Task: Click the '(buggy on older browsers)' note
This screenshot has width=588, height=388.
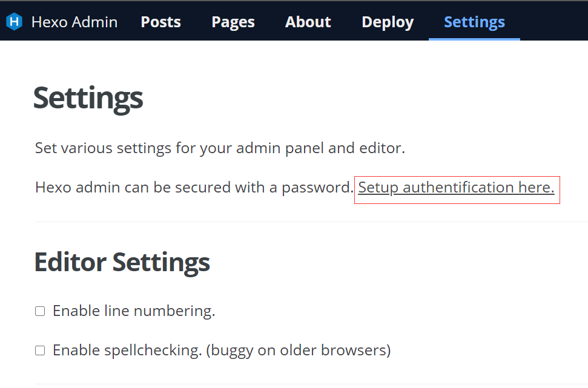Action: (x=298, y=350)
